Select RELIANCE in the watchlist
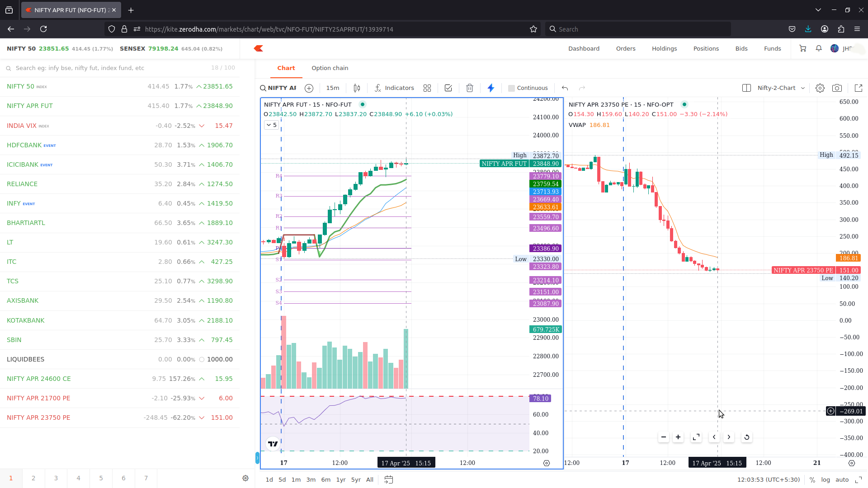This screenshot has width=868, height=488. pyautogui.click(x=120, y=184)
